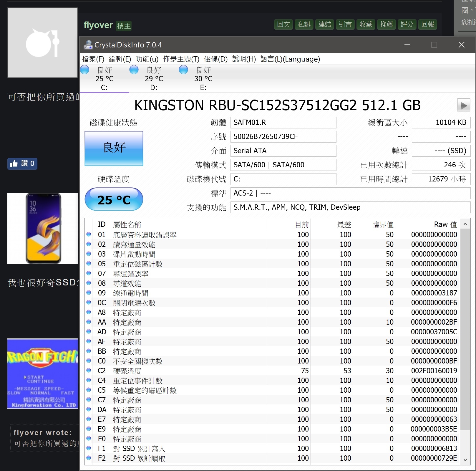
Task: Click the drive letter C: field
Action: click(283, 179)
